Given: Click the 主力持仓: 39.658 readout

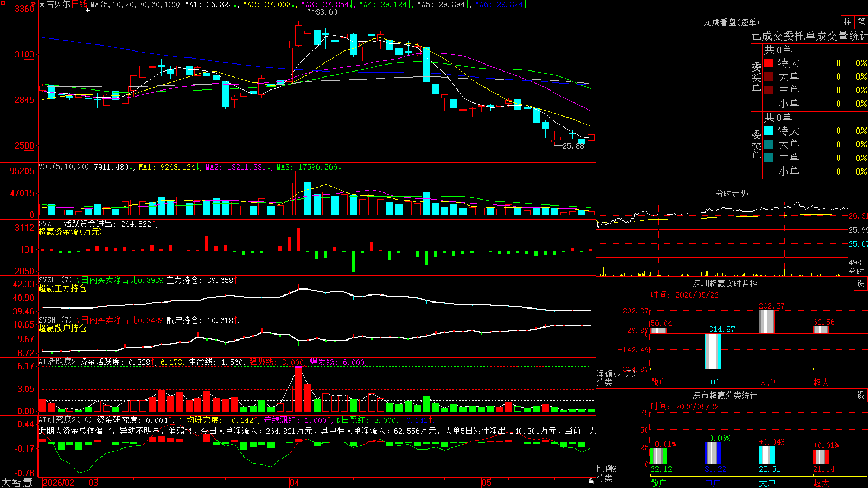Looking at the screenshot, I should click(x=200, y=280).
